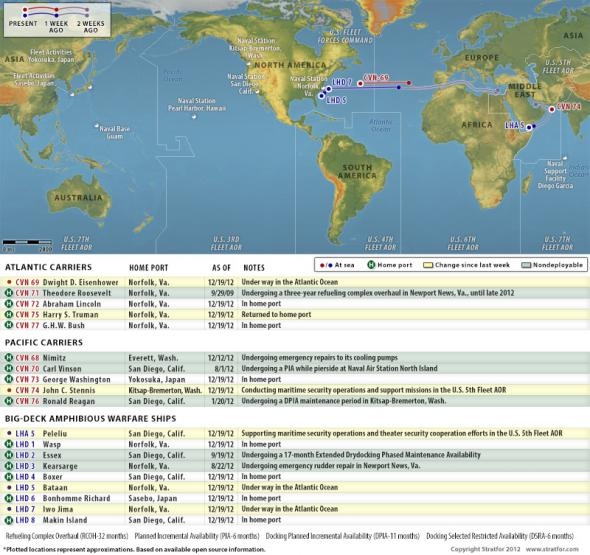Viewport: 590px width, 555px height.
Task: Click the 2 WEEKS AGO legend label
Action: click(x=91, y=27)
